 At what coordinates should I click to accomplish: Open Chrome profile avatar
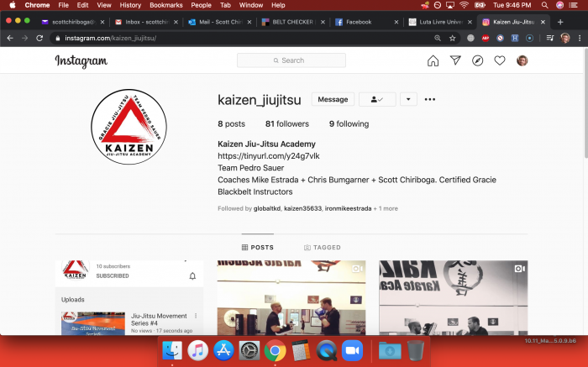coord(565,38)
